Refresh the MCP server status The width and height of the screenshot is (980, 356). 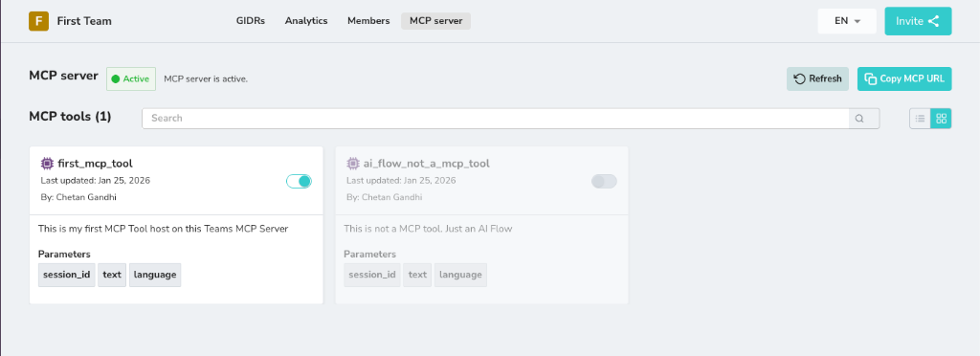pyautogui.click(x=817, y=78)
